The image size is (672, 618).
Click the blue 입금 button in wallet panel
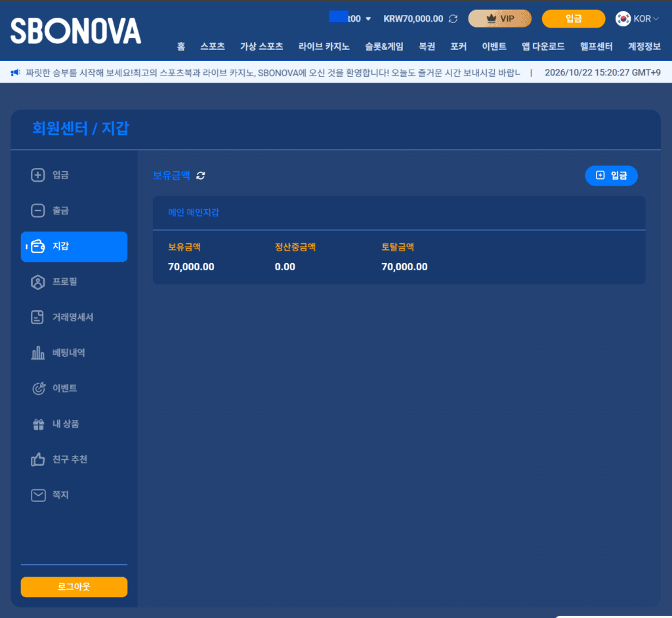point(611,176)
